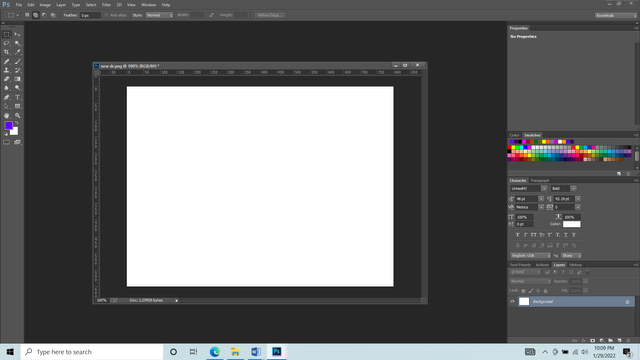Select the Hand tool
640x360 pixels.
[x=7, y=116]
